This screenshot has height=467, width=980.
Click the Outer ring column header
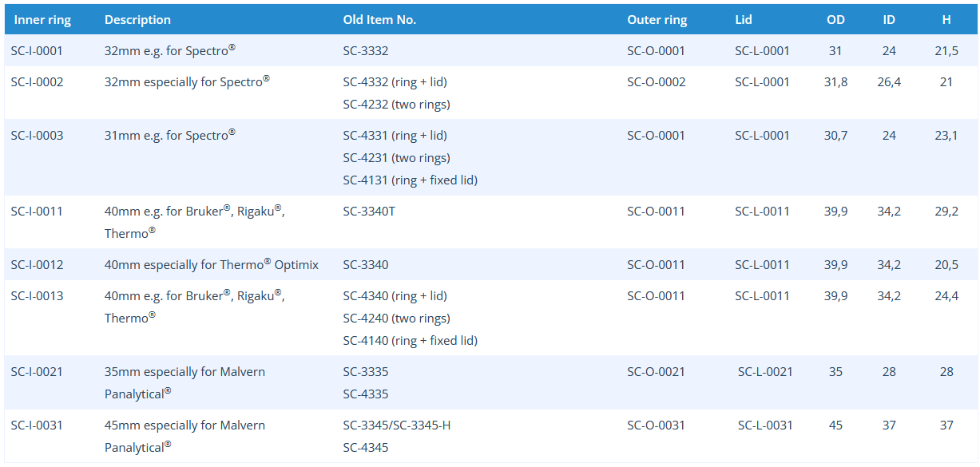pyautogui.click(x=657, y=20)
